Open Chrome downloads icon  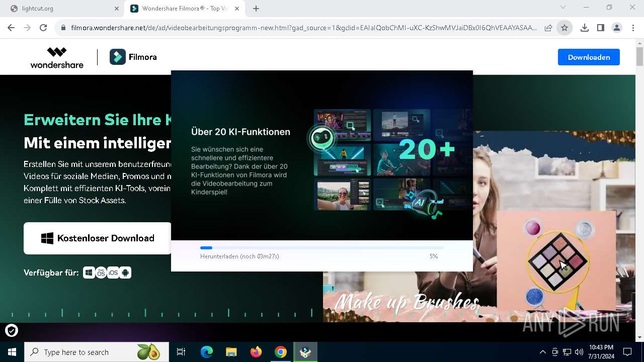584,28
